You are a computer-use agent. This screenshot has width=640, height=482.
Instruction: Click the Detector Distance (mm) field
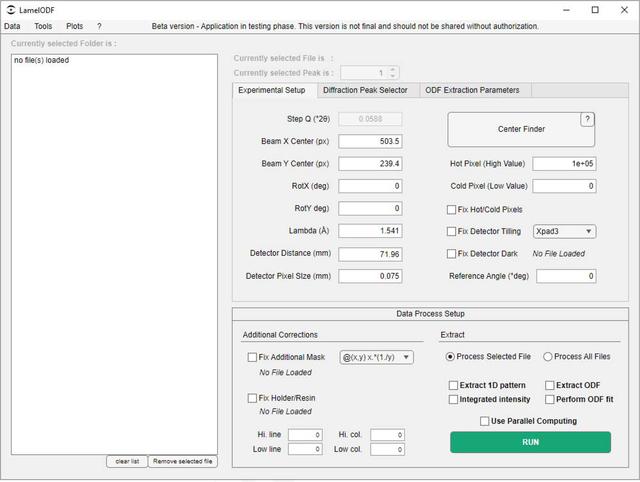click(x=370, y=254)
